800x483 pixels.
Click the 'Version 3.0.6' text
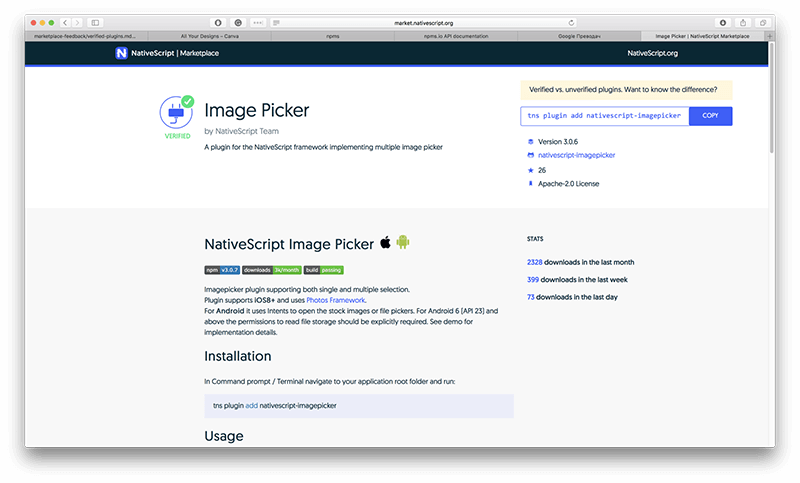(x=558, y=142)
